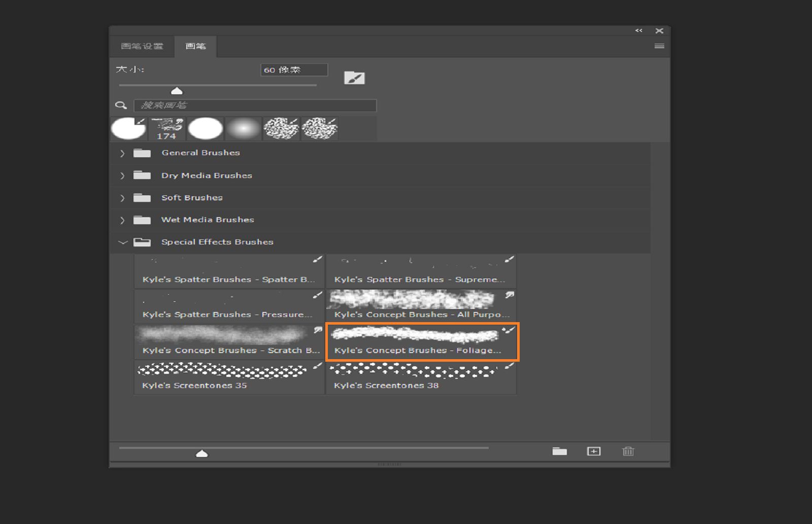Expand the Soft Brushes folder

coord(122,198)
